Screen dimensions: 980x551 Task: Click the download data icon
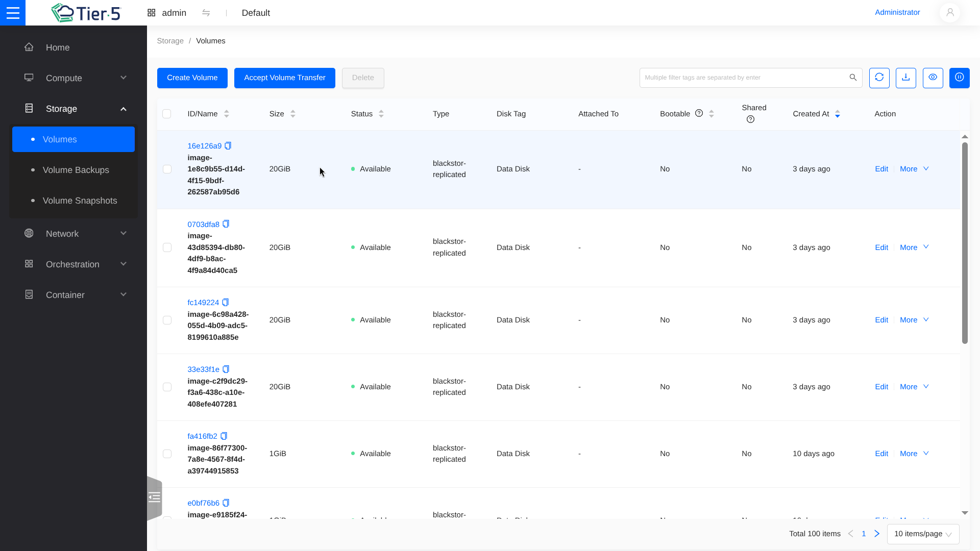[905, 78]
